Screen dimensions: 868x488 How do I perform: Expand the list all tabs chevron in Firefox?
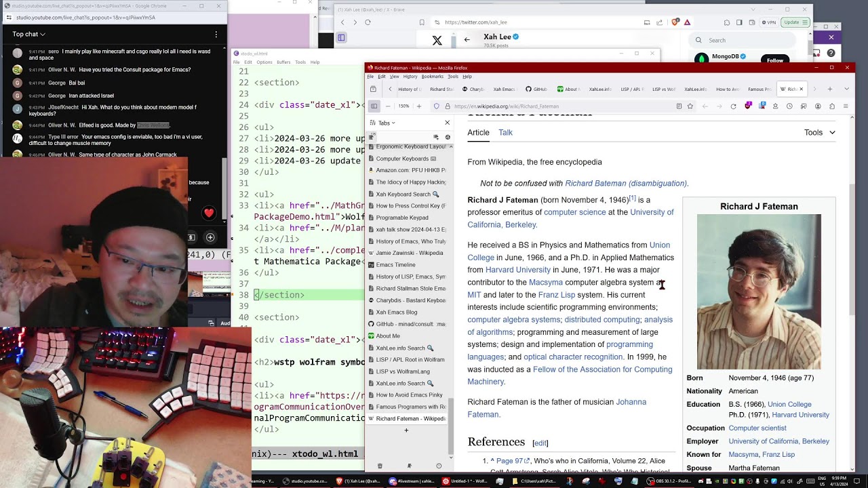tap(846, 89)
